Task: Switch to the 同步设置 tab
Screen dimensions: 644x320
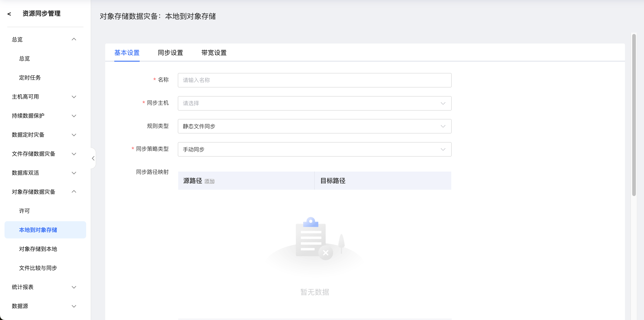Action: pyautogui.click(x=170, y=53)
